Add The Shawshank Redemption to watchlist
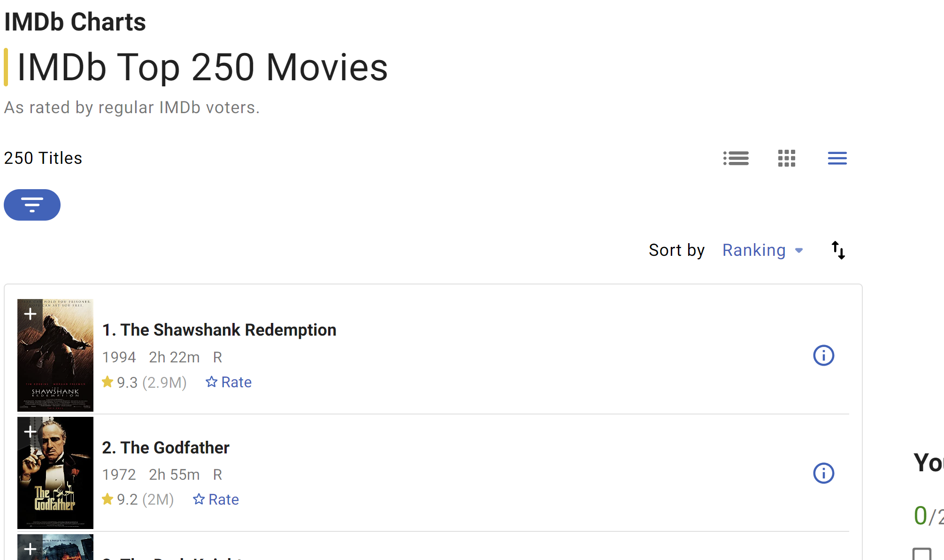The height and width of the screenshot is (560, 944). 30,314
